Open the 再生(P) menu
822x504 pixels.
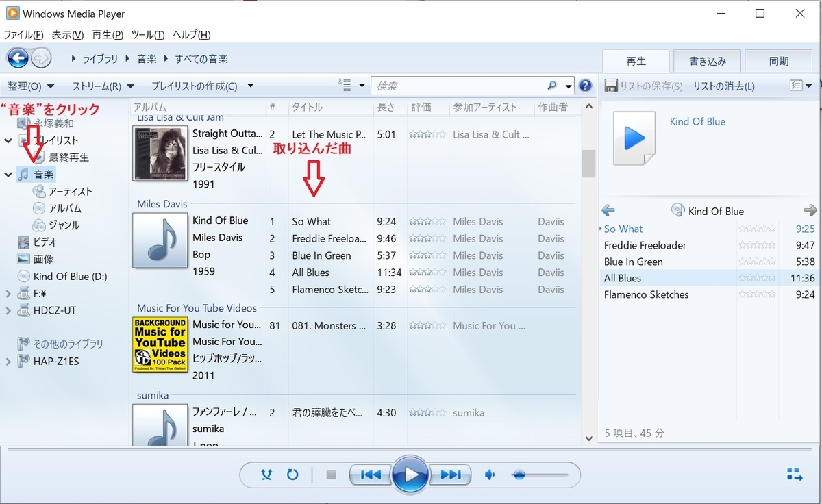coord(108,35)
